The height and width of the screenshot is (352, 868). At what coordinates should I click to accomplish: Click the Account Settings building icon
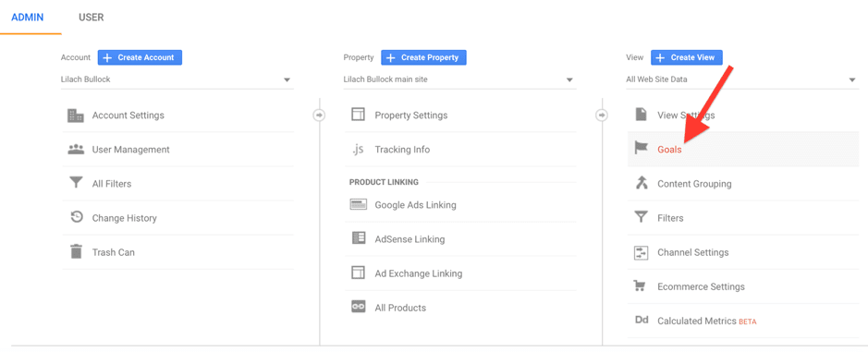pos(76,115)
